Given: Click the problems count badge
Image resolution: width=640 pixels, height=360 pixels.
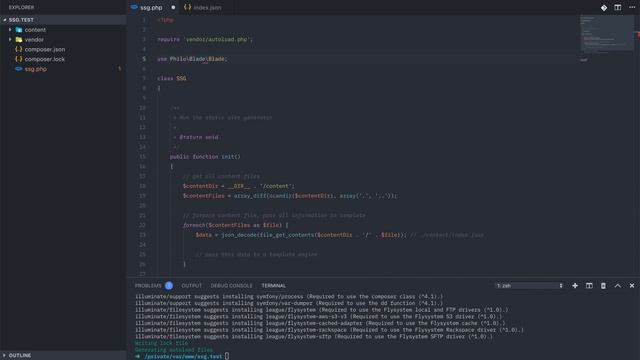Looking at the screenshot, I should point(169,286).
